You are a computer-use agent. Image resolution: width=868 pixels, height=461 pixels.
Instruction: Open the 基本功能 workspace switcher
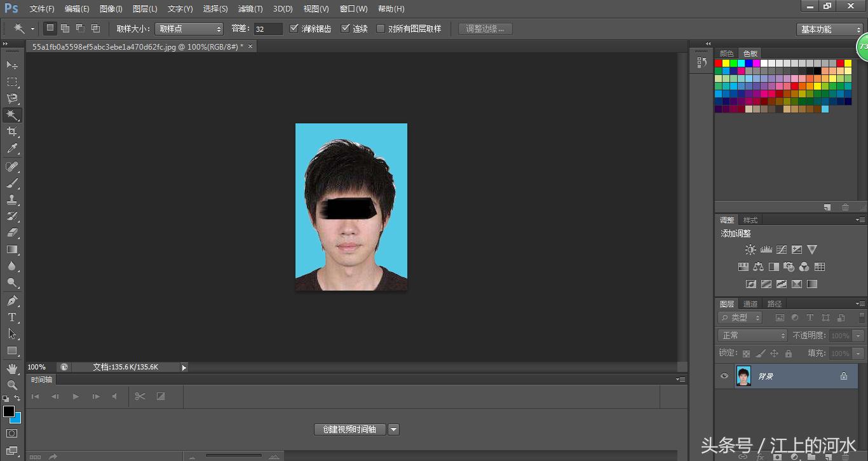[x=829, y=29]
